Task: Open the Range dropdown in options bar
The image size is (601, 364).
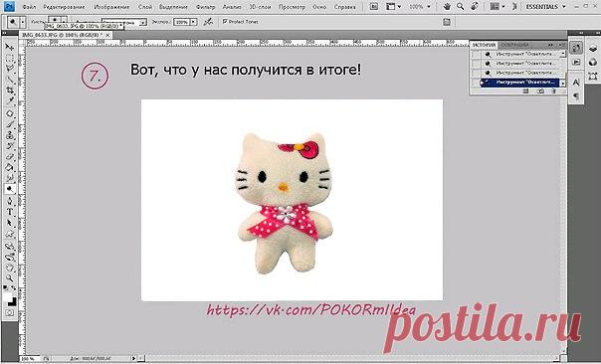Action: pyautogui.click(x=124, y=23)
